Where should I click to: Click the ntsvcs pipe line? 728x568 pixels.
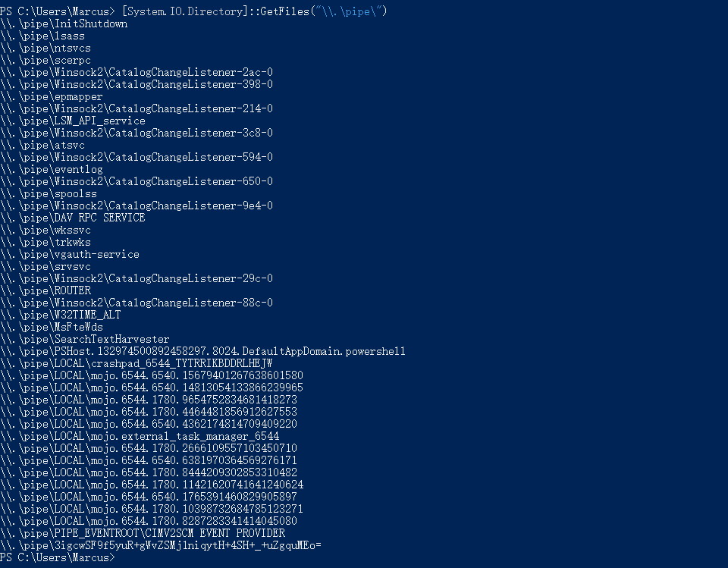(45, 48)
